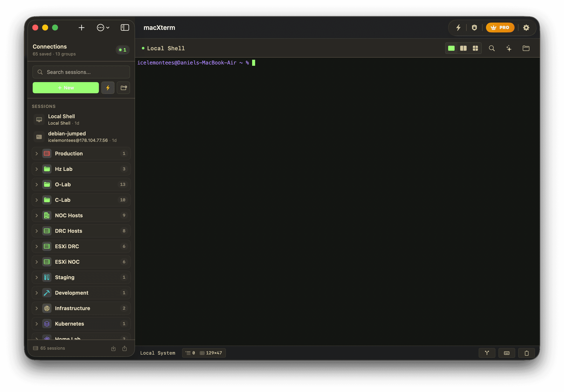Click the scrollback lines 0 counter

190,353
